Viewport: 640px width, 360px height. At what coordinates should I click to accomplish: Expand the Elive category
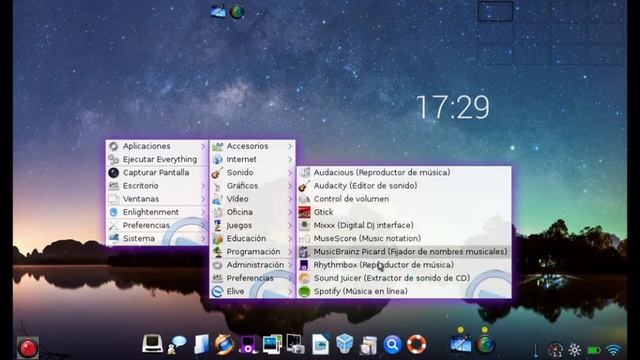pyautogui.click(x=253, y=291)
